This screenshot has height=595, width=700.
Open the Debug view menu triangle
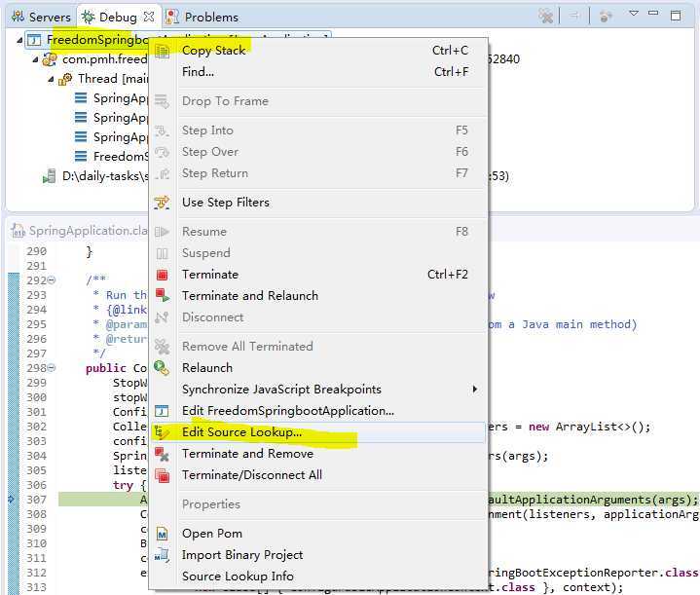pos(634,14)
